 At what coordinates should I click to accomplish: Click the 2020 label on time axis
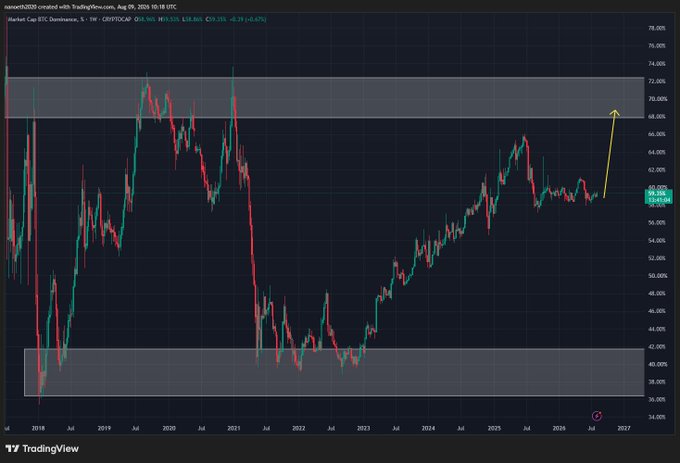(x=169, y=428)
